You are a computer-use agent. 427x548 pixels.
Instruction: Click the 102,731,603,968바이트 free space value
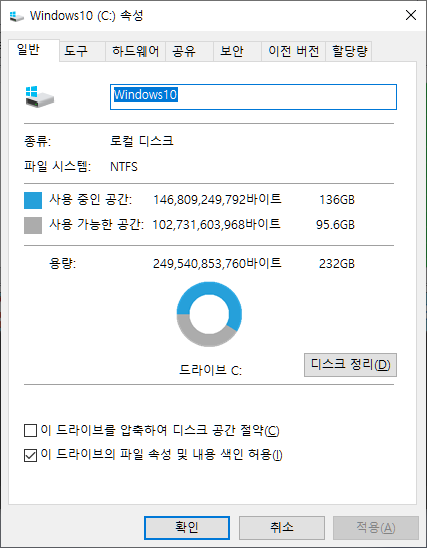coord(216,224)
